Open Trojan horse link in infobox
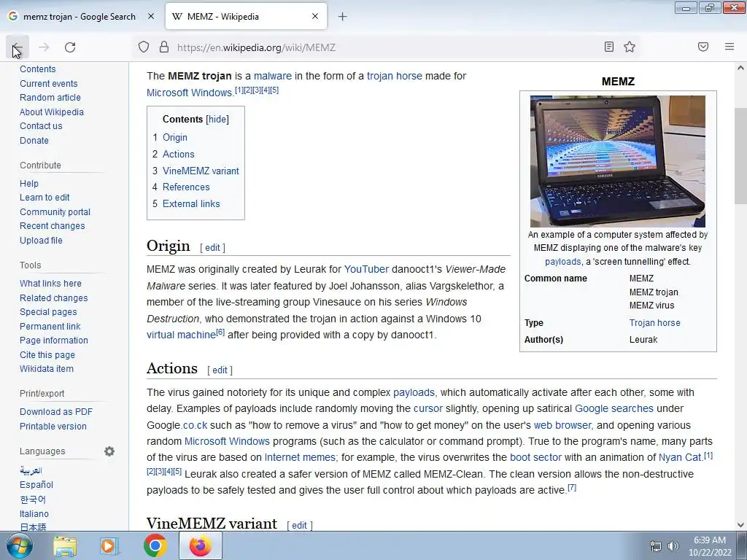The image size is (747, 560). click(x=654, y=322)
